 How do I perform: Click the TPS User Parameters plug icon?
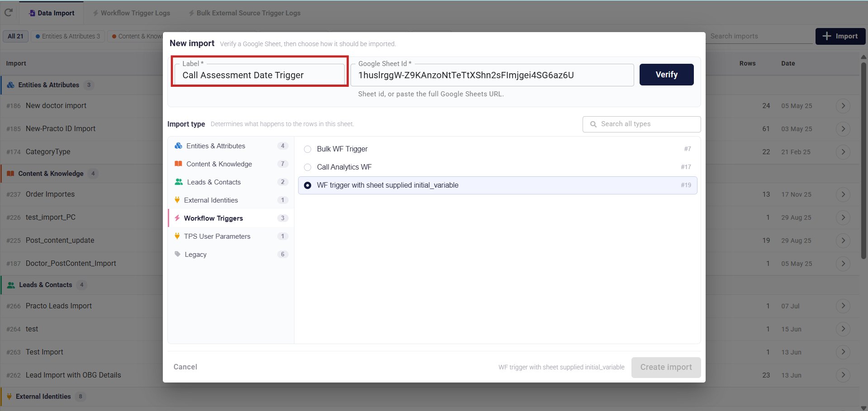pyautogui.click(x=177, y=236)
